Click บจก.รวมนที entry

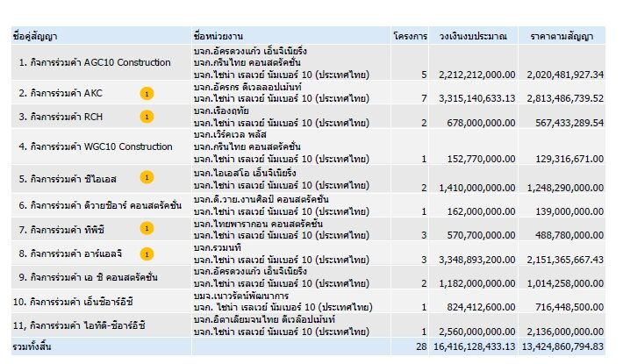tap(218, 248)
